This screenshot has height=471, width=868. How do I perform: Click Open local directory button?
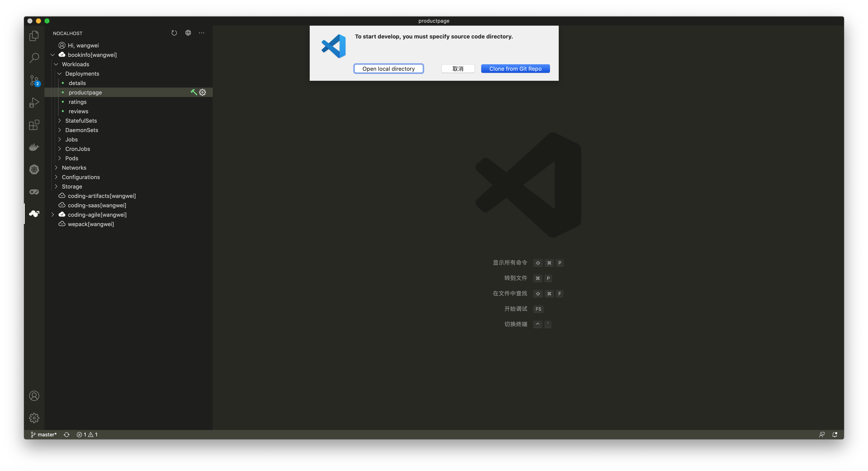click(x=388, y=68)
